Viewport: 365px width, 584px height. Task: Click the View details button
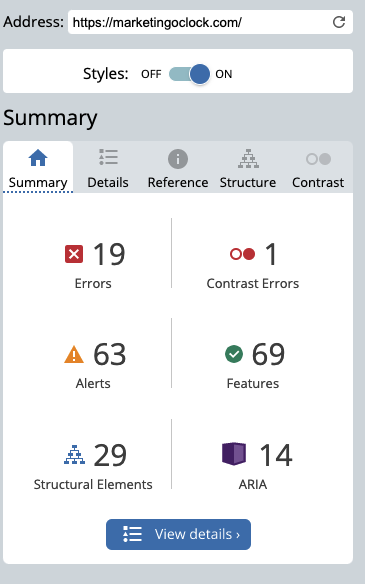[178, 534]
